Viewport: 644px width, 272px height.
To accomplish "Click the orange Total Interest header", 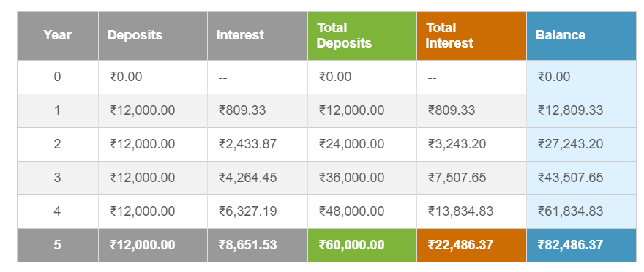I will 471,36.
